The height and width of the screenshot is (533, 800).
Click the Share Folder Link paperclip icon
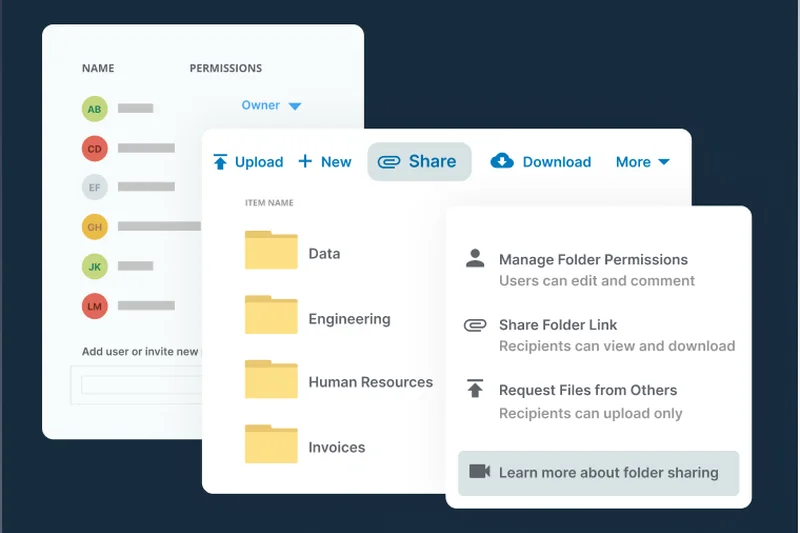(x=475, y=325)
